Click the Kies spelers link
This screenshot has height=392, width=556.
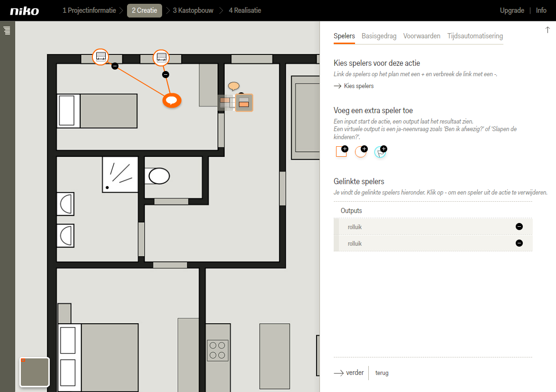pos(354,86)
